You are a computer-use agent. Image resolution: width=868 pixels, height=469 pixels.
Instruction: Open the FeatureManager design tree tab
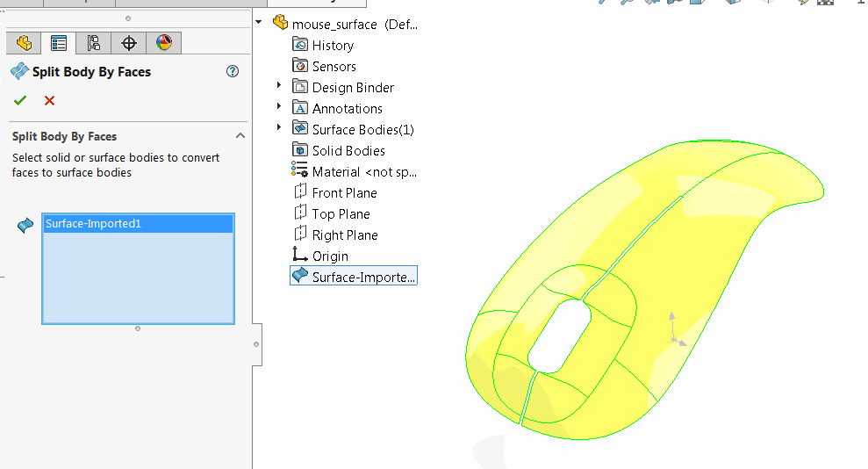click(x=24, y=43)
